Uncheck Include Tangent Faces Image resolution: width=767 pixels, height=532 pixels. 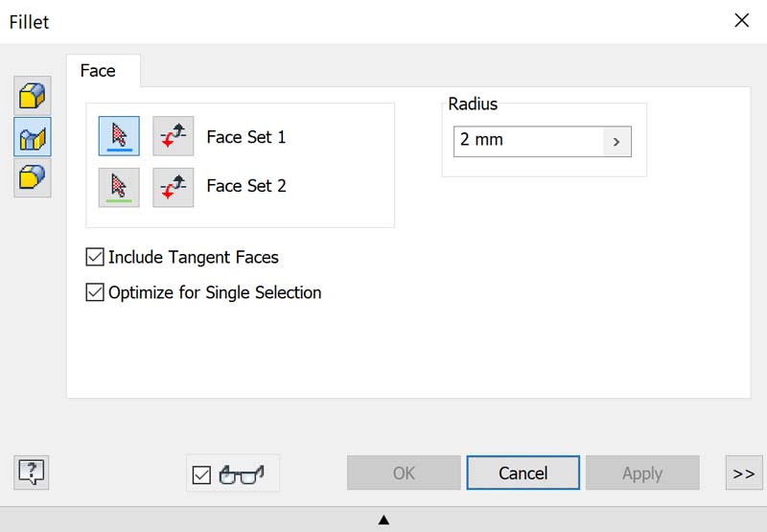tap(95, 257)
